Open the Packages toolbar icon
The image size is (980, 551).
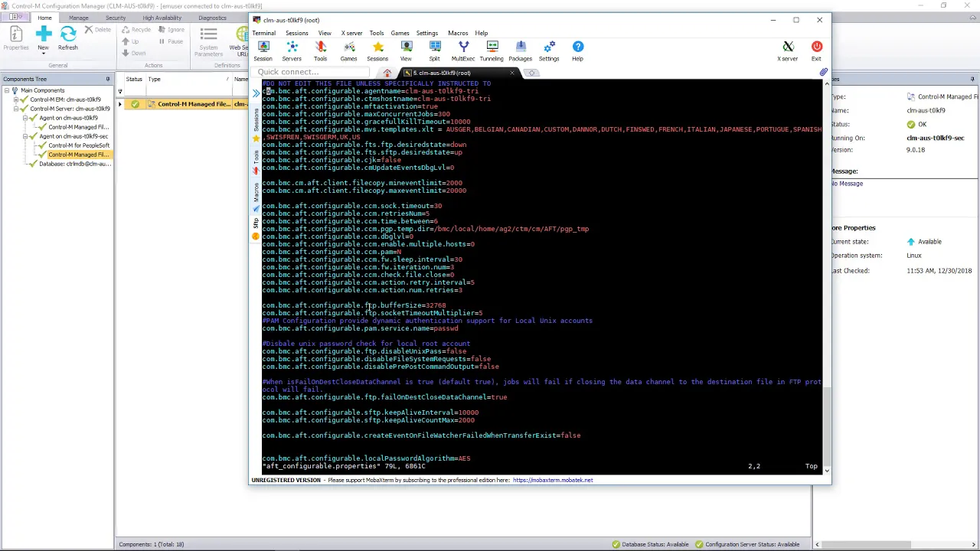521,51
